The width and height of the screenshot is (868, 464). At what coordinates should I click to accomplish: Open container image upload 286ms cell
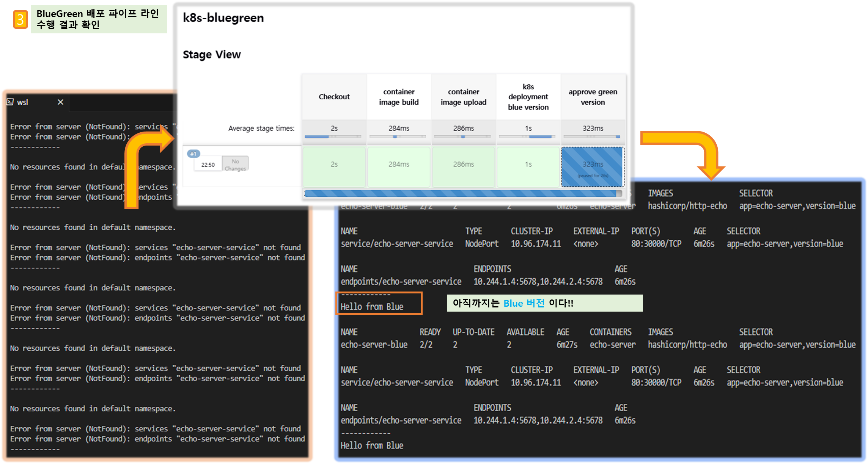[x=463, y=165]
